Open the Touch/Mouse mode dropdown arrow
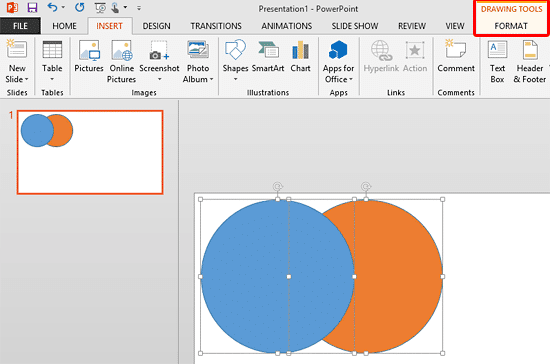This screenshot has width=550, height=364. tap(125, 7)
